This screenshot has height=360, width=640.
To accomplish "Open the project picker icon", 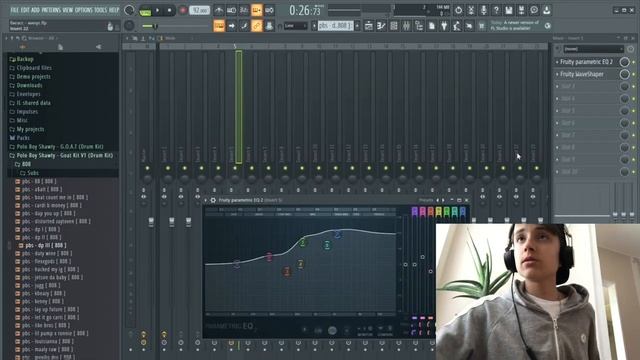I will tap(432, 26).
